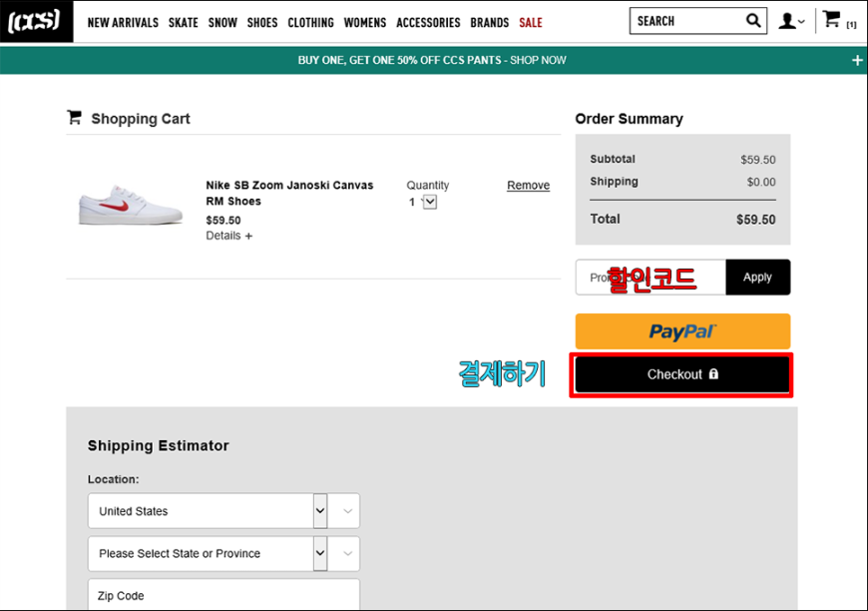Select the Shipping $0.00 value

761,183
